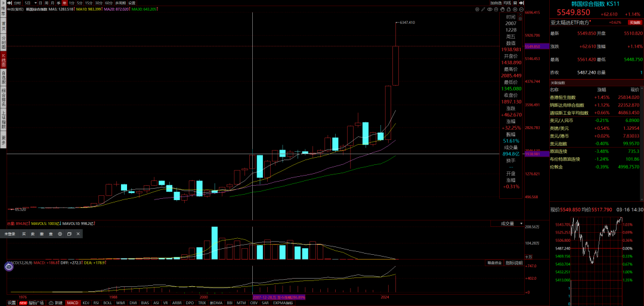The image size is (644, 306).
Task: Select 1分 one-minute period
Action: pyautogui.click(x=72, y=3)
